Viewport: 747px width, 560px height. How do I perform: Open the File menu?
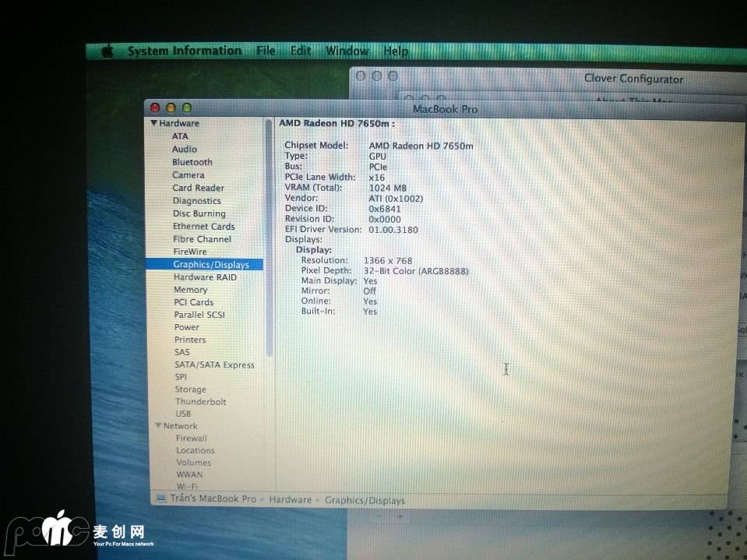pyautogui.click(x=266, y=51)
